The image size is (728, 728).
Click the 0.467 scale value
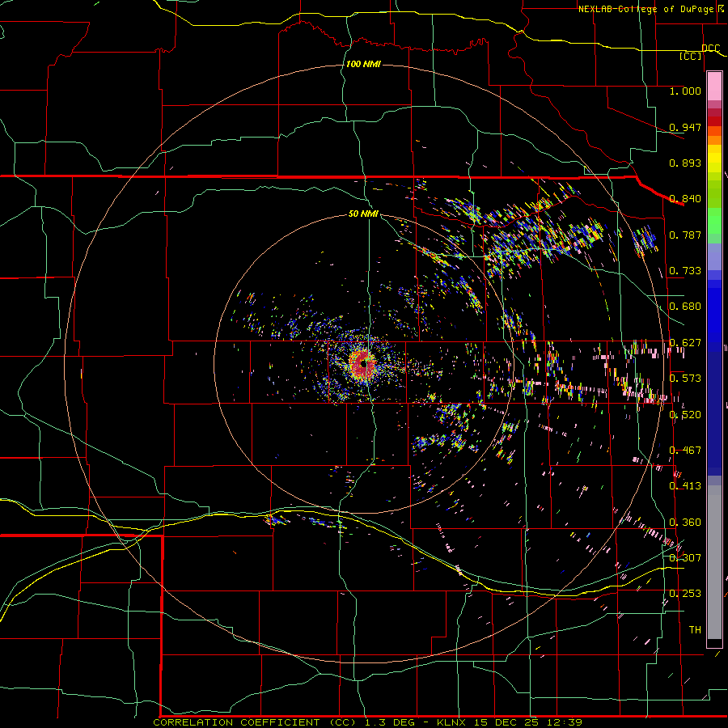pos(685,451)
